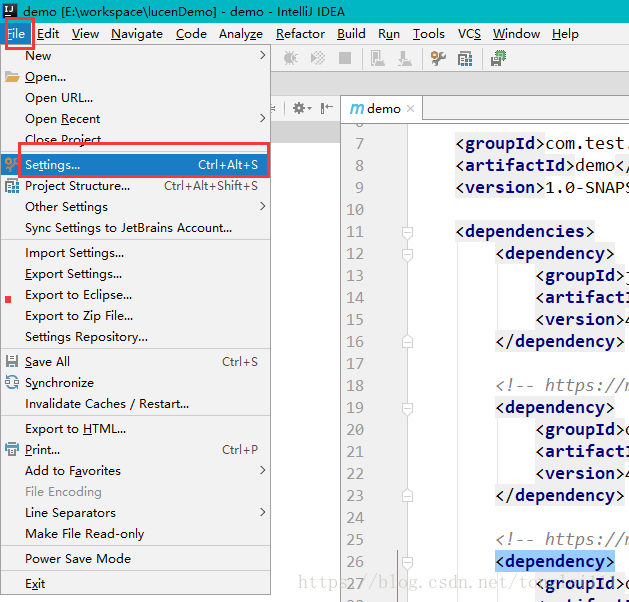
Task: Choose Import Settings... entry
Action: click(x=136, y=253)
